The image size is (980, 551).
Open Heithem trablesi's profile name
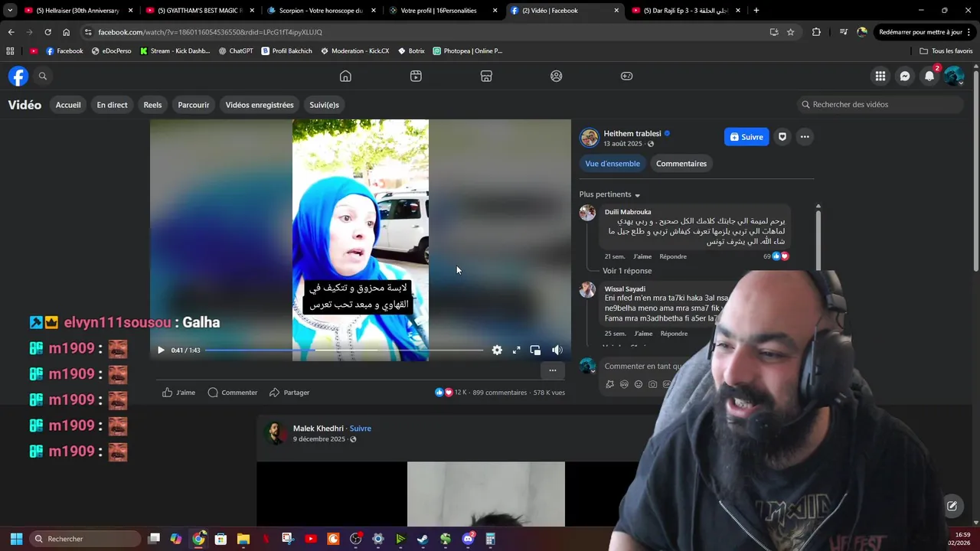[x=632, y=133]
